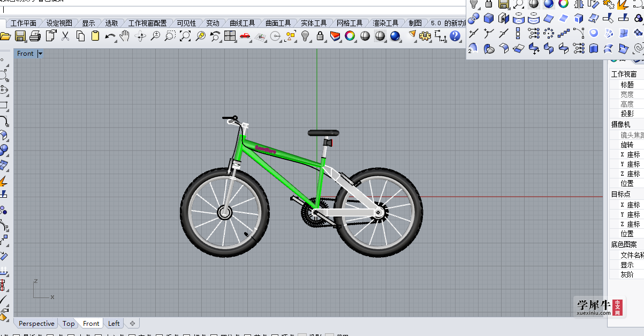
Task: Cut selection with the scissors icon
Action: (65, 36)
